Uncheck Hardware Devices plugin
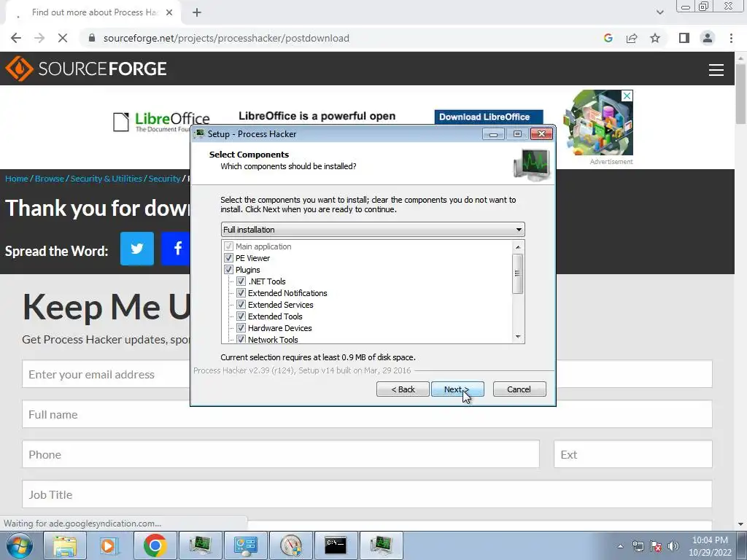 241,328
